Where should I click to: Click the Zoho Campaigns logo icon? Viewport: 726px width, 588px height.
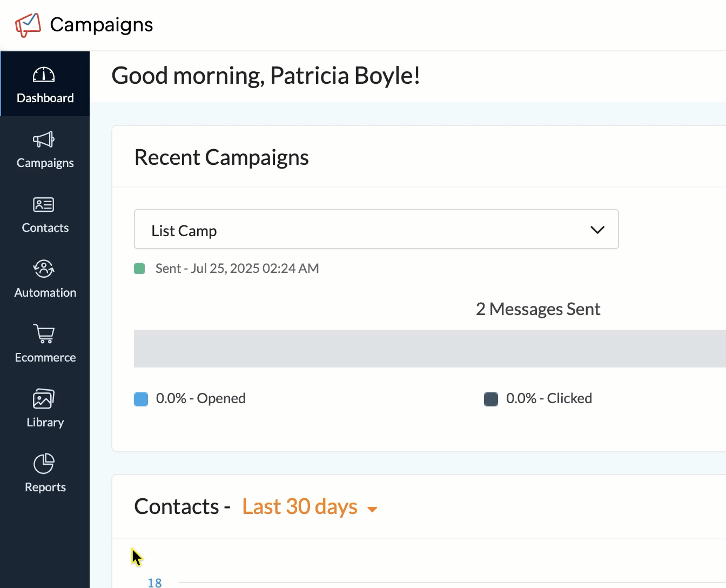pyautogui.click(x=28, y=25)
